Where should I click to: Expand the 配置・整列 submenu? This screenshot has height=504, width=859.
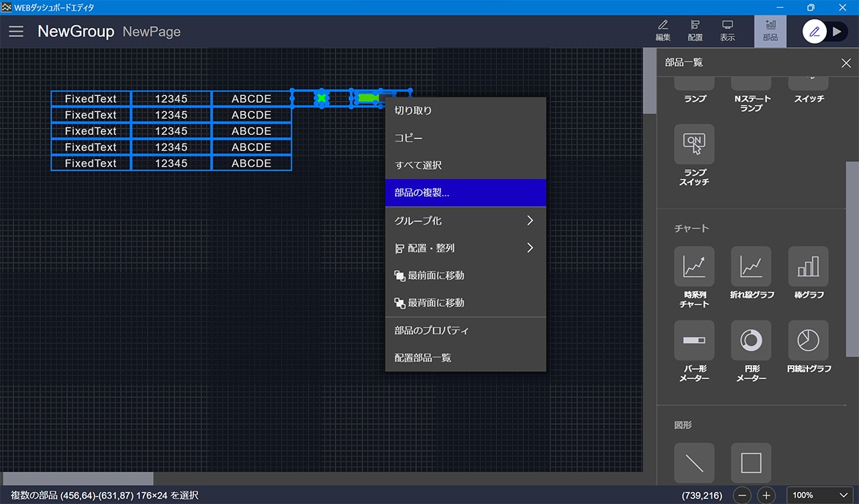[x=465, y=248]
